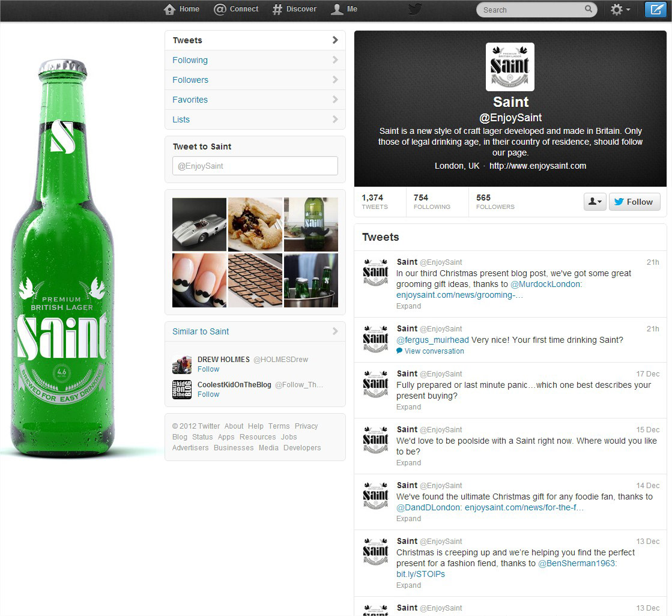Viewport: 672px width, 616px height.
Task: Click the Saint avatar on the 15 Dec tweet
Action: click(x=375, y=440)
